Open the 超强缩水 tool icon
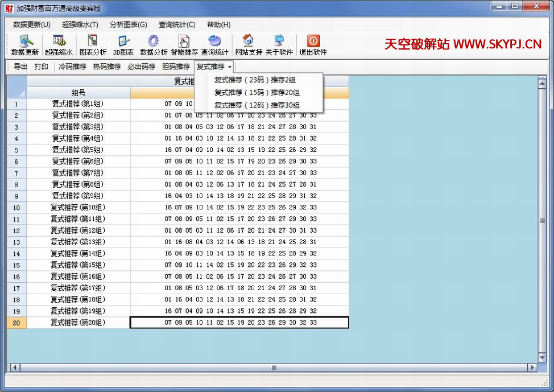The height and width of the screenshot is (392, 554). point(59,41)
